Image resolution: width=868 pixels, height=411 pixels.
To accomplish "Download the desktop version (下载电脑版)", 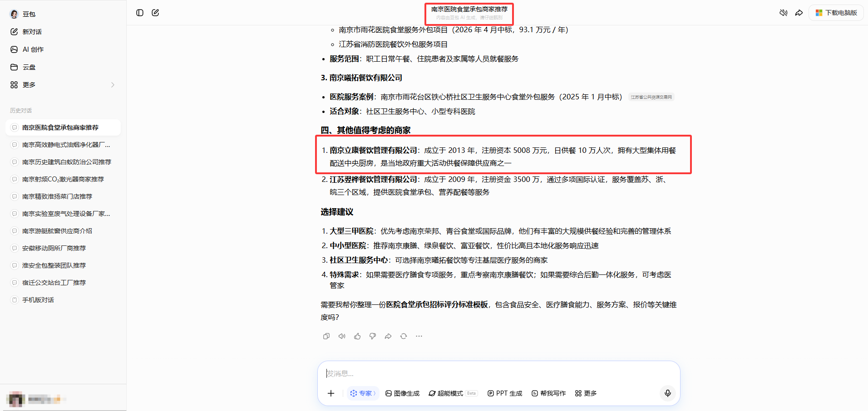I will (x=836, y=13).
